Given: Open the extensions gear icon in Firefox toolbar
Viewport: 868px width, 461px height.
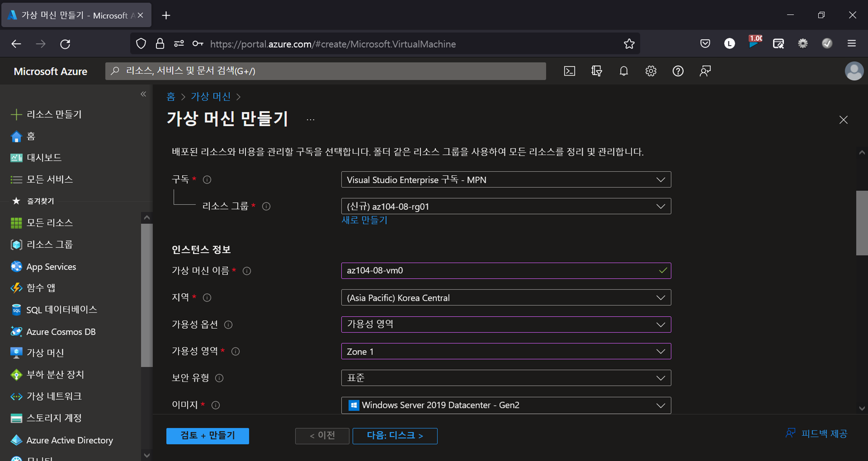Looking at the screenshot, I should point(803,44).
